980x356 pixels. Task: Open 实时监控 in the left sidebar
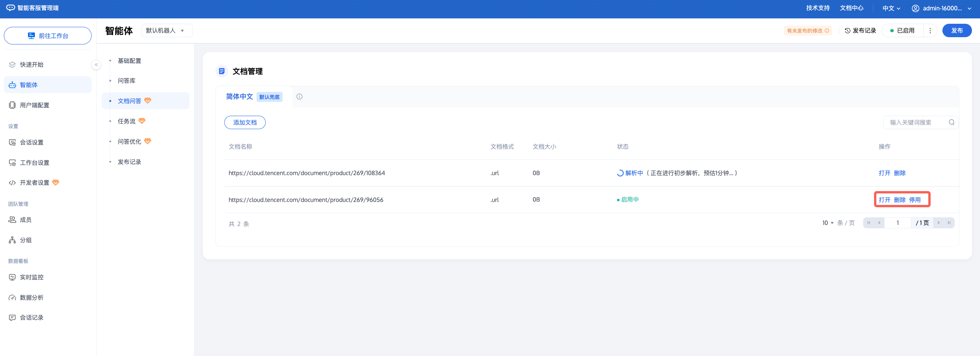coord(32,277)
